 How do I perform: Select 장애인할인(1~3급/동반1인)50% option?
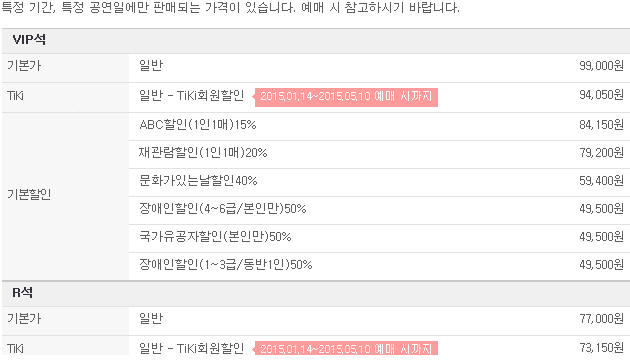tap(225, 265)
